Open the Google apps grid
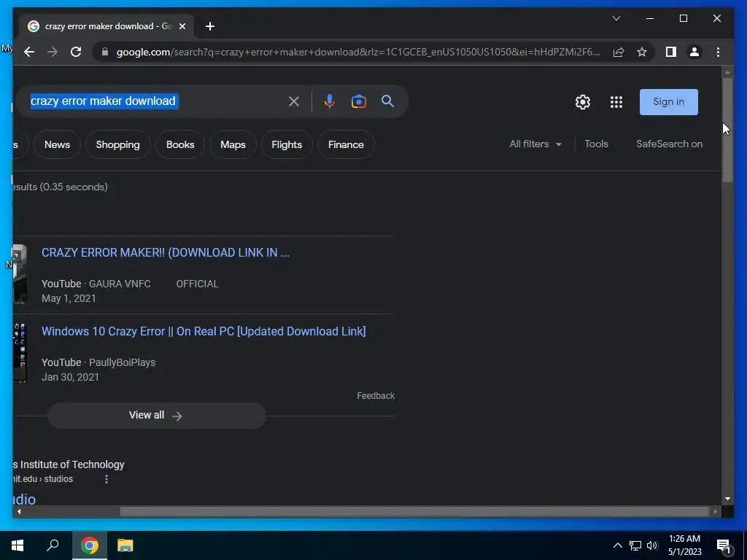Image resolution: width=747 pixels, height=560 pixels. coord(616,102)
